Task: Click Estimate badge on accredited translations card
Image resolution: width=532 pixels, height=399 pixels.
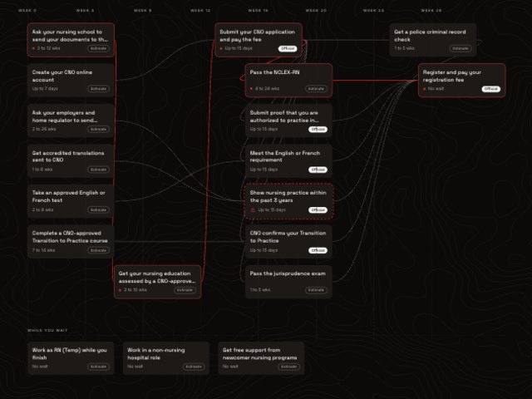Action: [x=98, y=170]
